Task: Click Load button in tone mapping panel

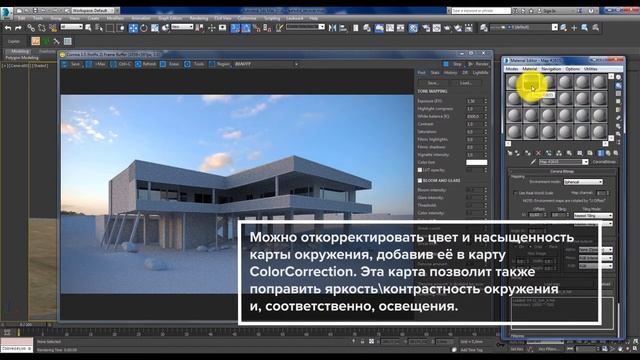Action: tap(466, 83)
